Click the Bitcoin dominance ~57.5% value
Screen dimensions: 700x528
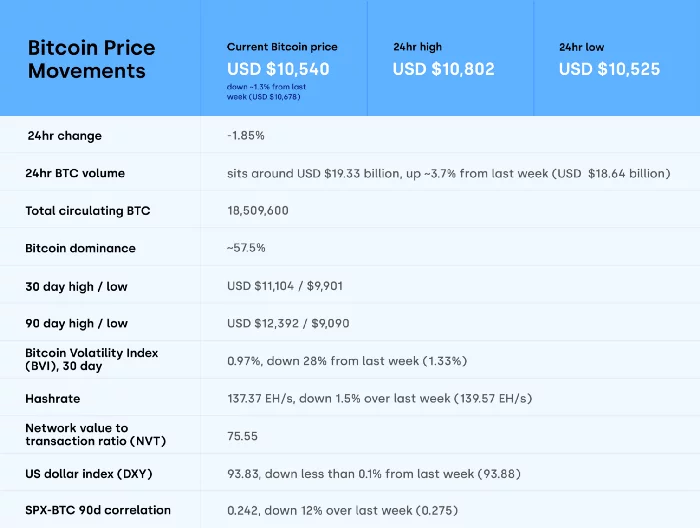pyautogui.click(x=246, y=248)
